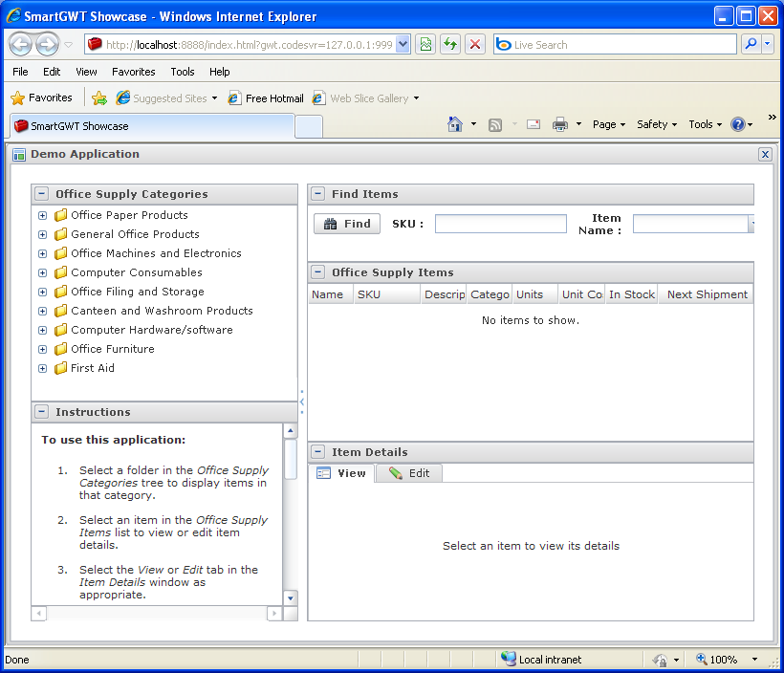Open Web Slice Gallery link
This screenshot has height=673, width=784.
pos(365,98)
